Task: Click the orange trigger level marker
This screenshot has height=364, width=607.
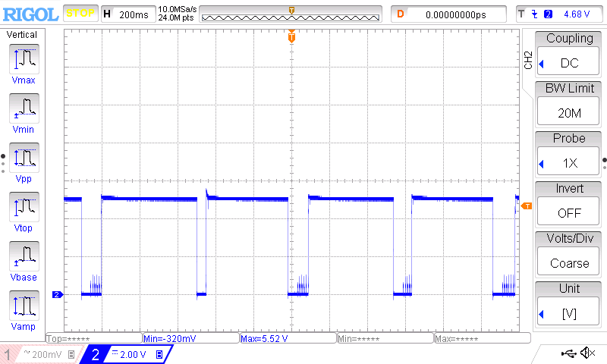Action: coord(527,206)
